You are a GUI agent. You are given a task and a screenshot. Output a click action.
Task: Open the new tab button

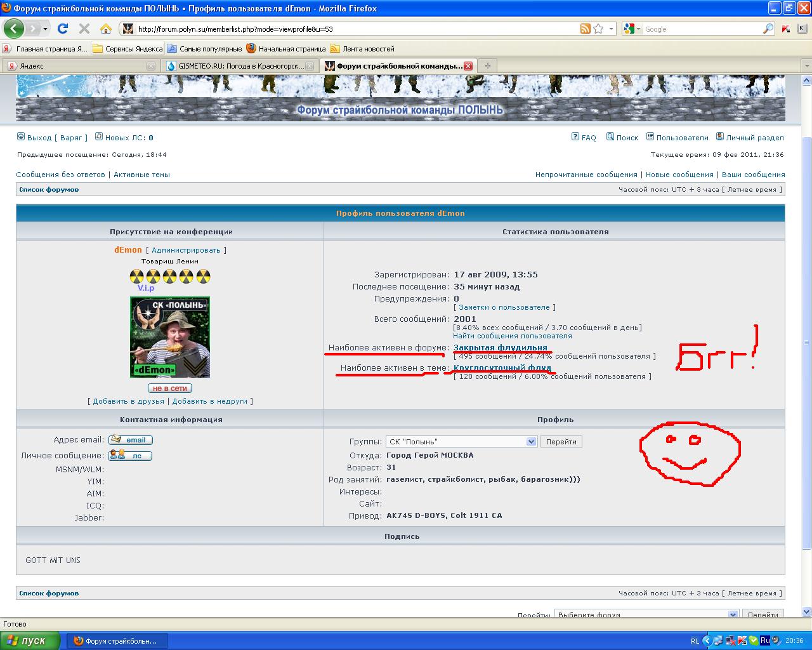(x=488, y=66)
